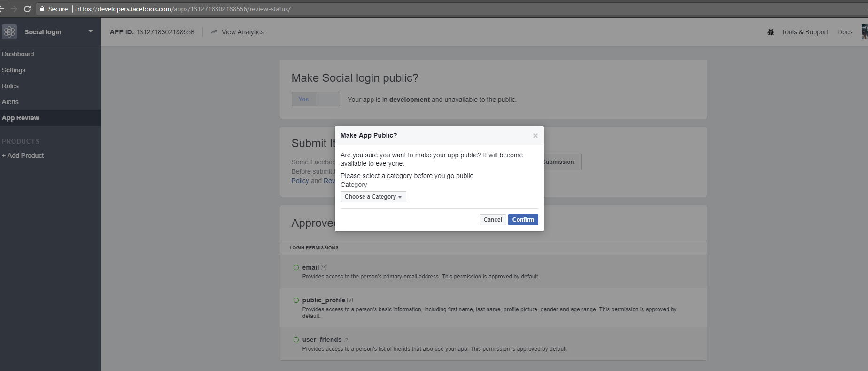
Task: Open the Choose a Category dropdown
Action: 373,197
